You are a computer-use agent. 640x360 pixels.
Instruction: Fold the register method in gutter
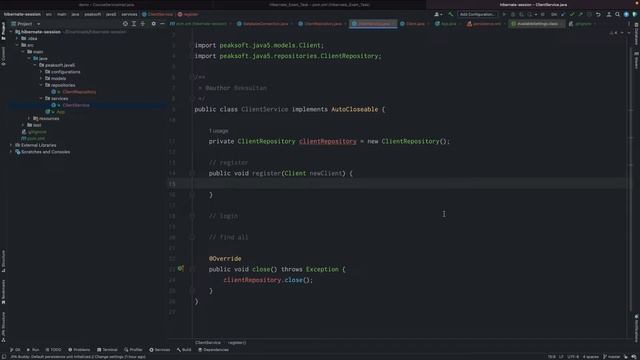click(191, 173)
